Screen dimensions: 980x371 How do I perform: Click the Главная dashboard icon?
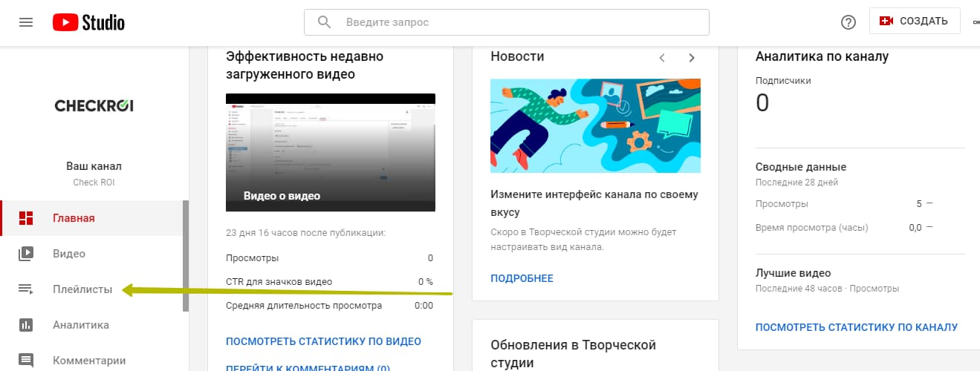[x=26, y=218]
